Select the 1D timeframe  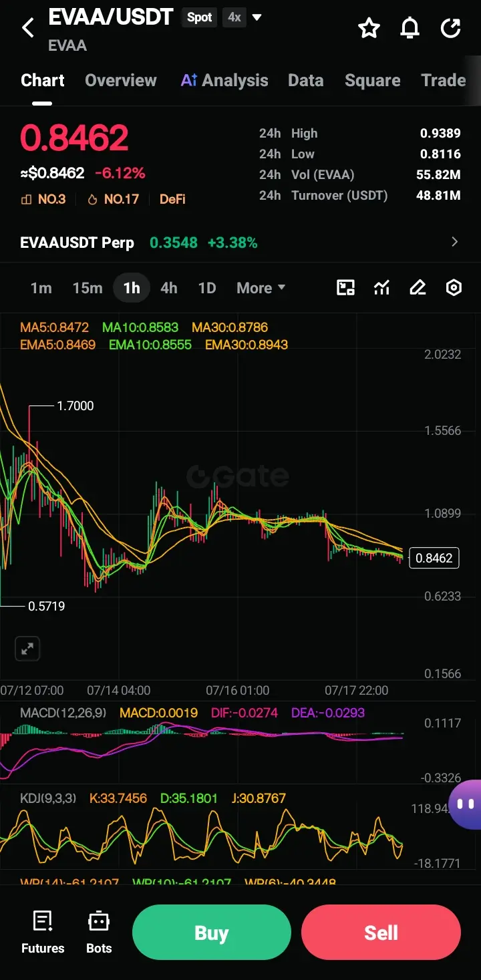[207, 288]
